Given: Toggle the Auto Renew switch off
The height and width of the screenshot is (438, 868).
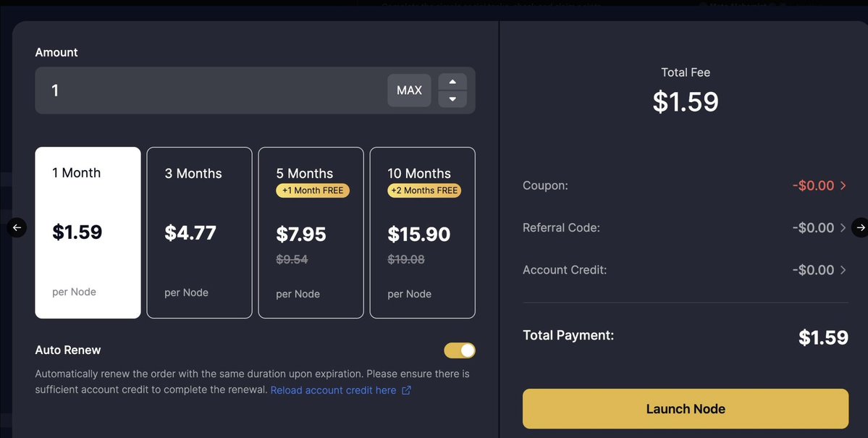Looking at the screenshot, I should tap(460, 350).
